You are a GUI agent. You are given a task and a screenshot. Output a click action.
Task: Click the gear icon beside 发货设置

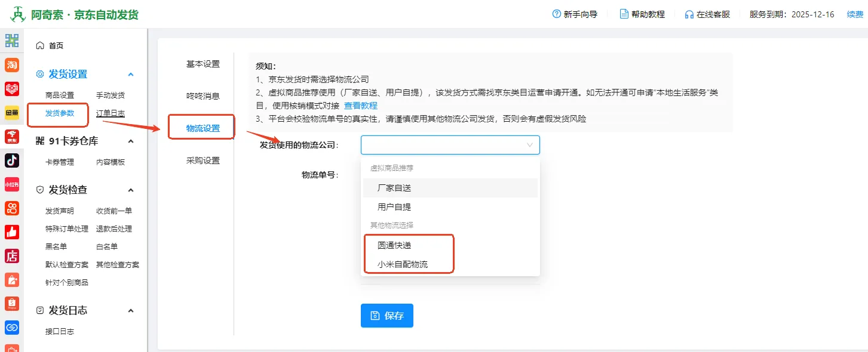40,74
